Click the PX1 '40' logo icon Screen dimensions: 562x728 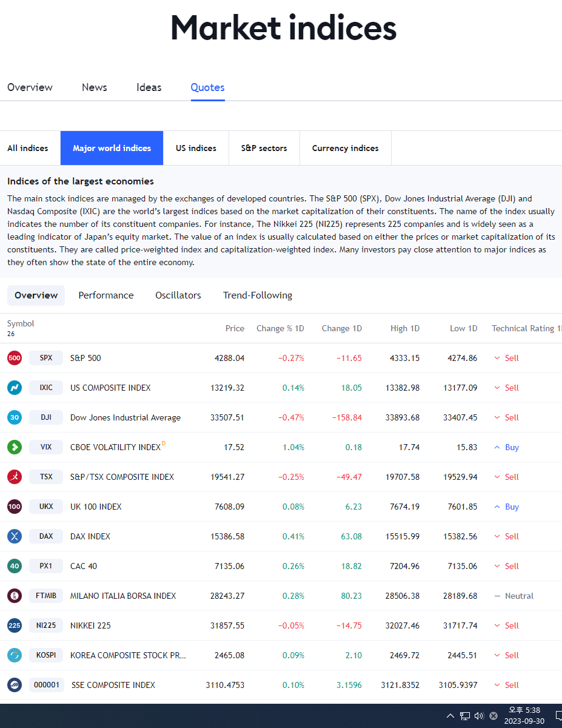tap(15, 566)
